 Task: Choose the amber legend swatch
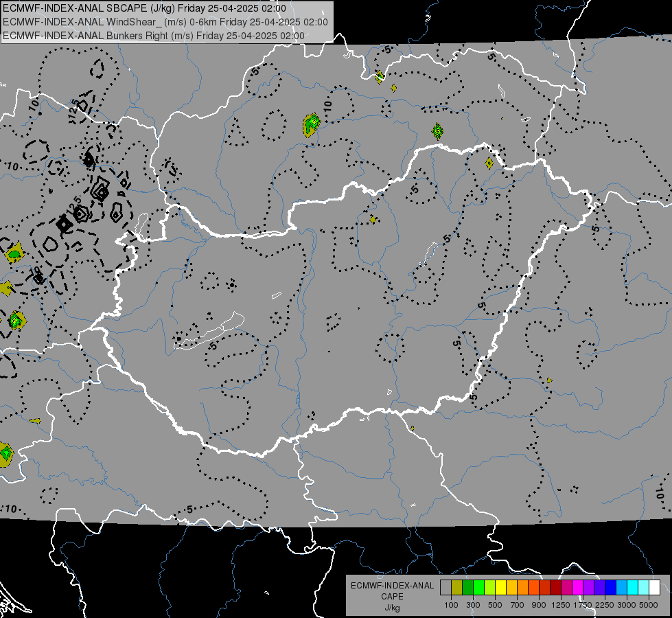(x=511, y=588)
